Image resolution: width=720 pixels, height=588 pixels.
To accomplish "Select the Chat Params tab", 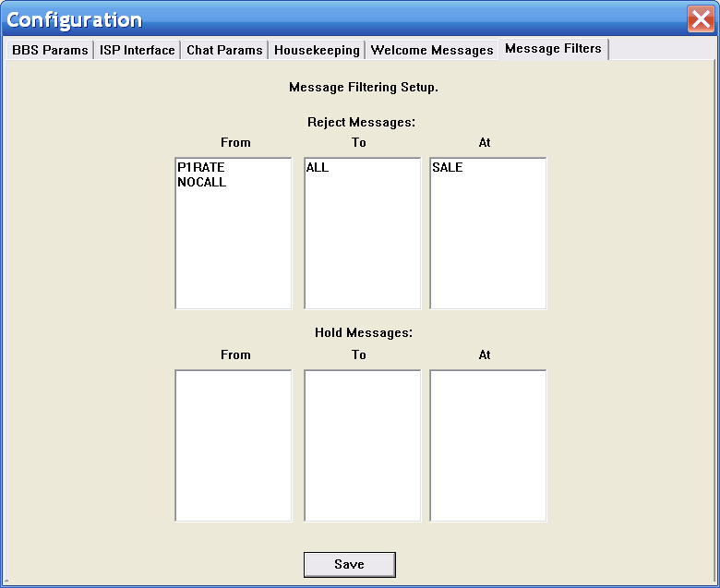I will point(224,50).
